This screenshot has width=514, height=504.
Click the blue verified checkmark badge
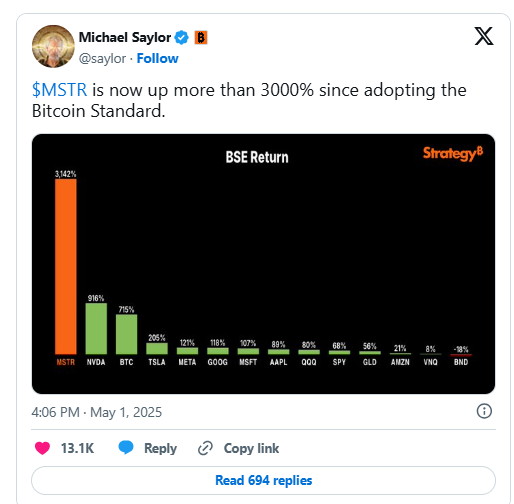pos(182,37)
